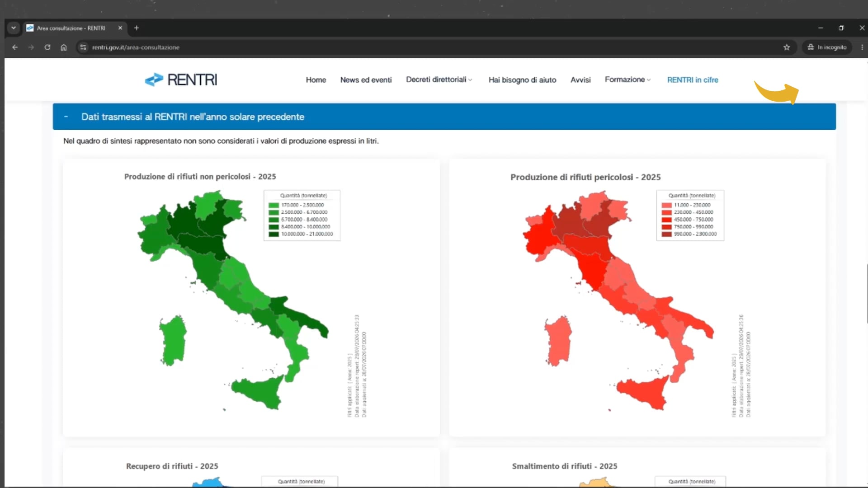Open Chrome three-dot menu
The image size is (868, 488).
(x=862, y=47)
